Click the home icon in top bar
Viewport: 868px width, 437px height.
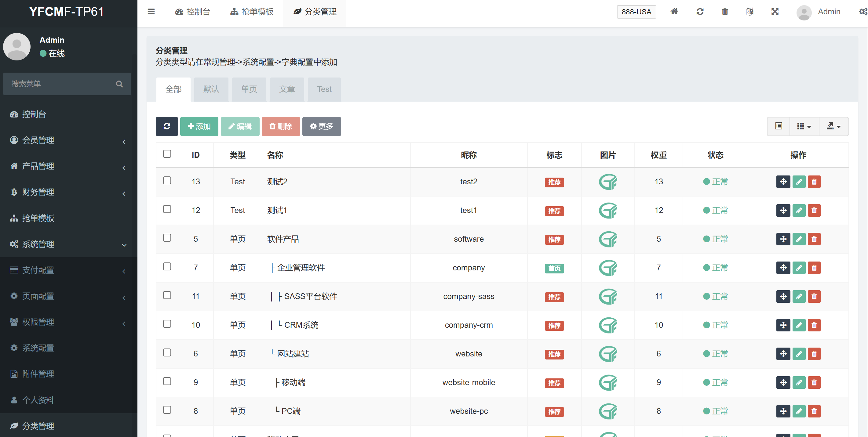click(x=674, y=12)
